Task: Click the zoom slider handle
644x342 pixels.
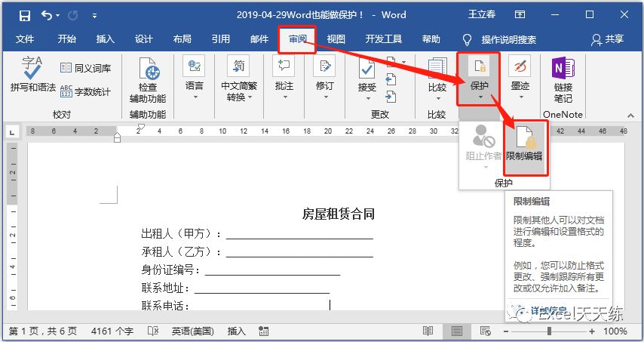Action: click(x=549, y=331)
